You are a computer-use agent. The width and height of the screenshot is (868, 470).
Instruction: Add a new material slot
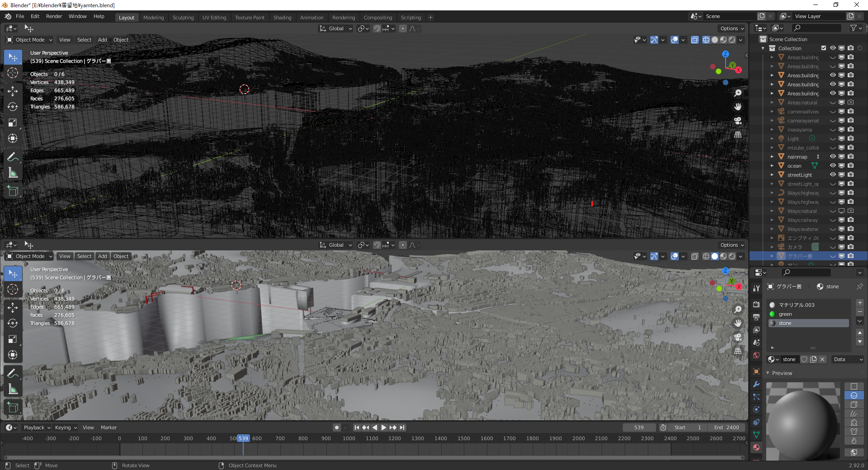(x=860, y=303)
